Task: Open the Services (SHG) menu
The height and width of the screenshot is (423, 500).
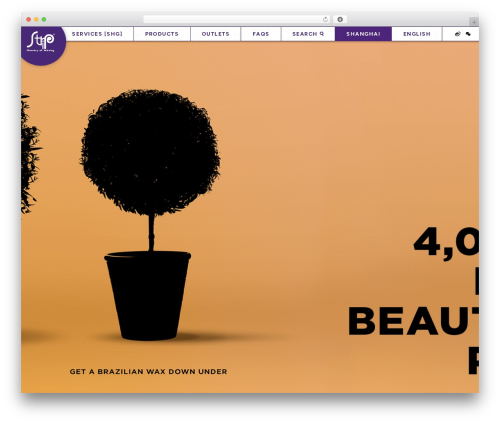Action: tap(97, 34)
